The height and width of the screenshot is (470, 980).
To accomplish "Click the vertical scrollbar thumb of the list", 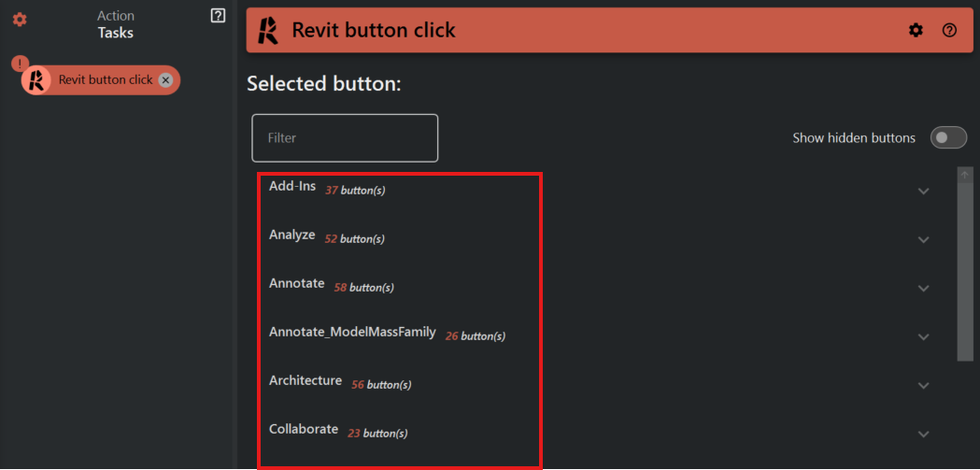I will (964, 271).
